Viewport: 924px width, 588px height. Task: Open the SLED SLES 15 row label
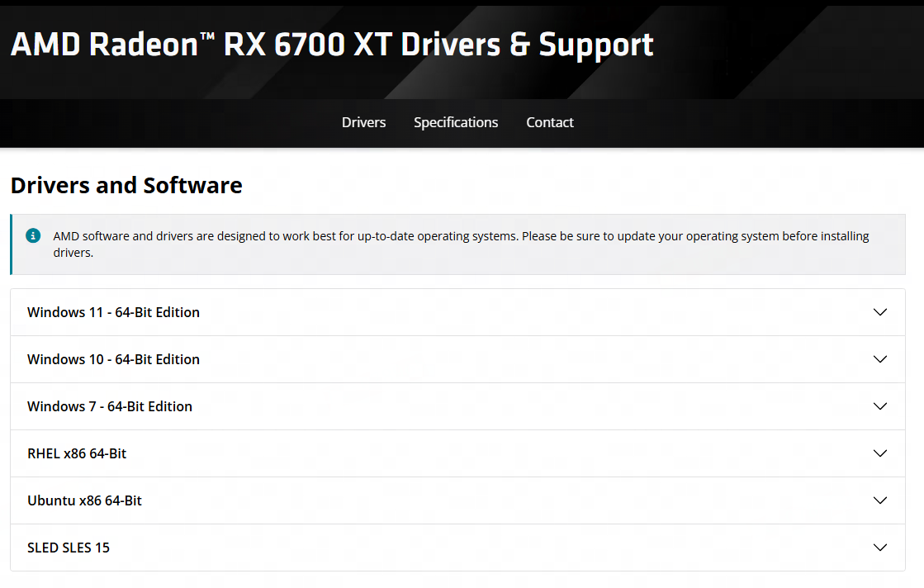coord(69,548)
